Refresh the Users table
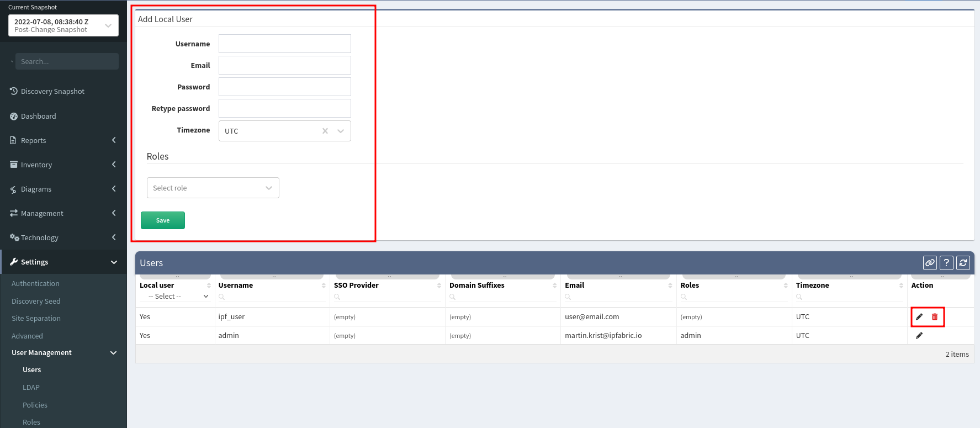Viewport: 980px width, 428px height. pyautogui.click(x=963, y=263)
